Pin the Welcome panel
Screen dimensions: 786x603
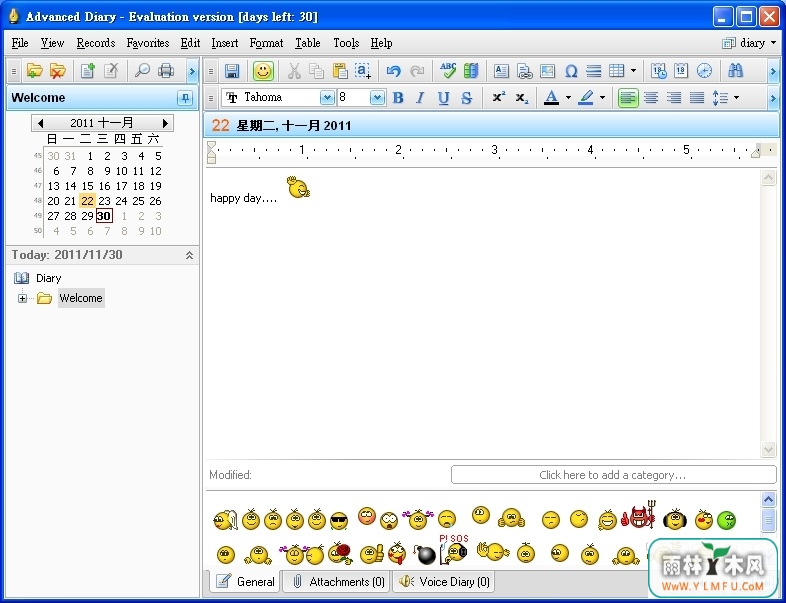pyautogui.click(x=185, y=98)
